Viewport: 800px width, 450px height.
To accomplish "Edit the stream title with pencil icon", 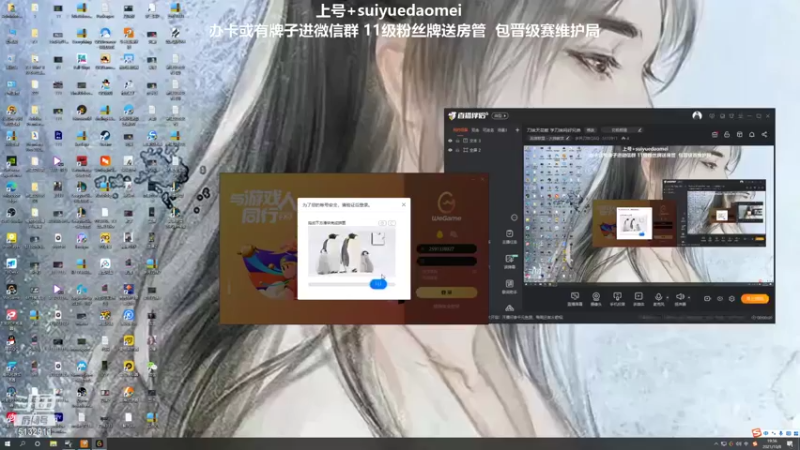I will pos(639,130).
